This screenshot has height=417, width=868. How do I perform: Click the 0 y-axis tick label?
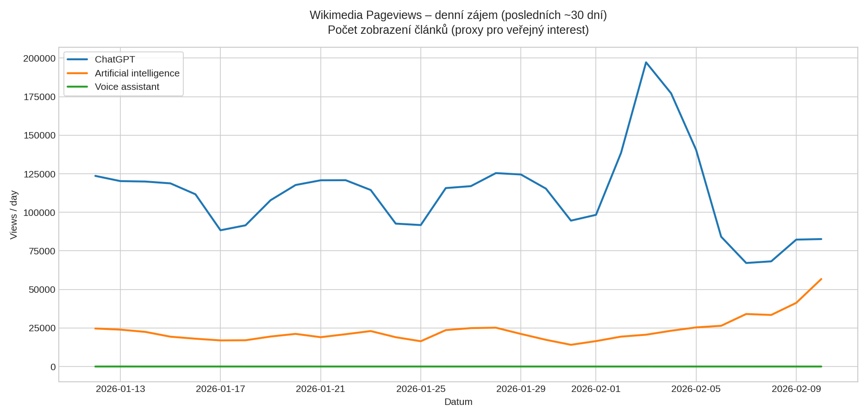coord(52,366)
